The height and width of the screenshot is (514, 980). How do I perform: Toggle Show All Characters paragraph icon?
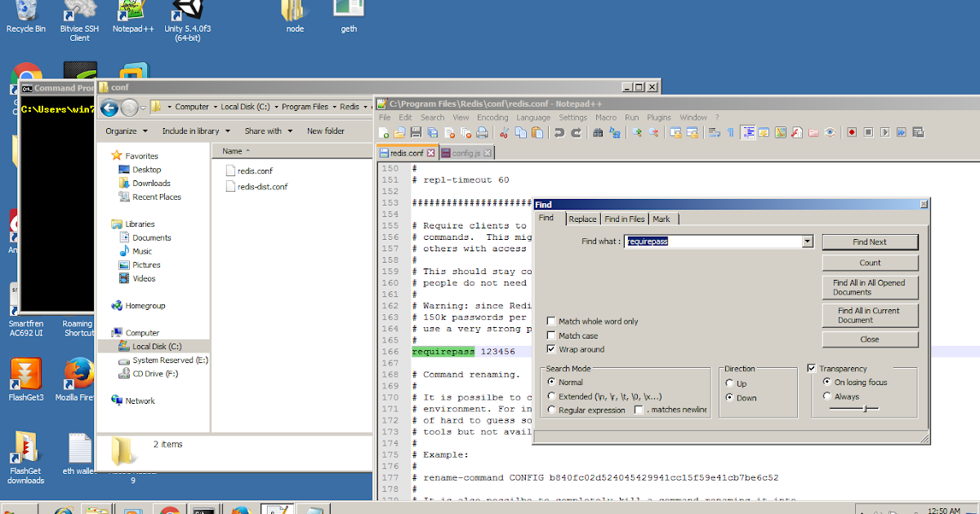point(731,132)
